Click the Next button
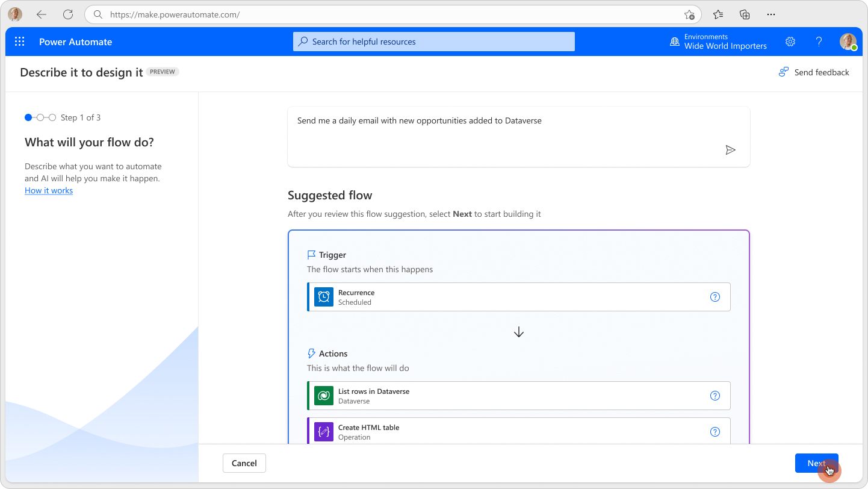 click(816, 463)
